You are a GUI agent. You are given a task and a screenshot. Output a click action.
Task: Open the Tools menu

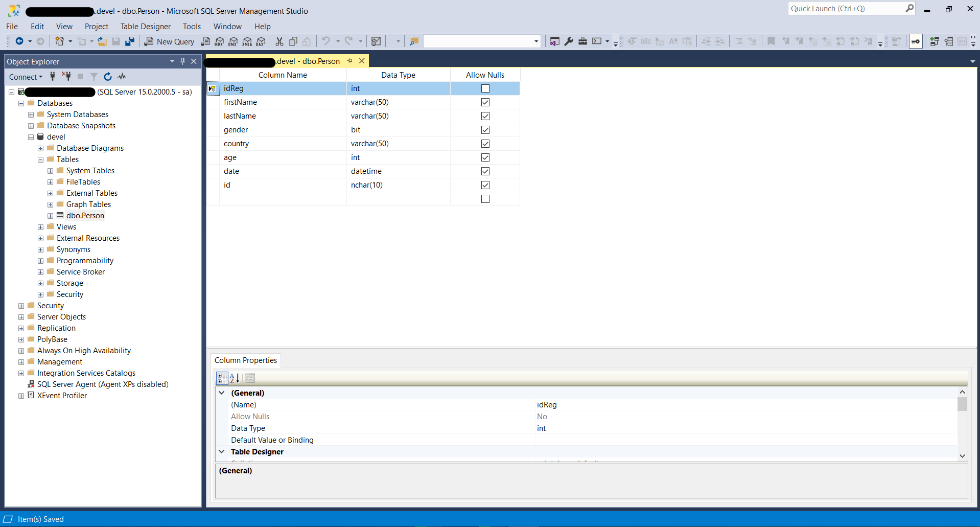tap(192, 27)
